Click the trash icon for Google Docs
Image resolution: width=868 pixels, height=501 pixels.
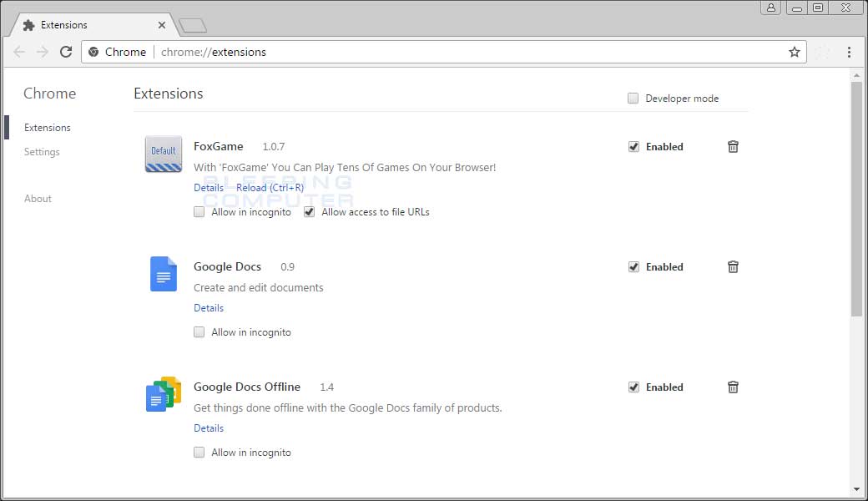(733, 266)
